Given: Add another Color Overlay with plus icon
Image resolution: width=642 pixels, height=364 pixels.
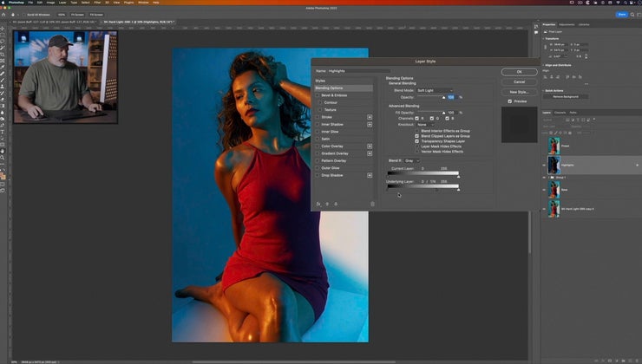Looking at the screenshot, I should point(370,146).
